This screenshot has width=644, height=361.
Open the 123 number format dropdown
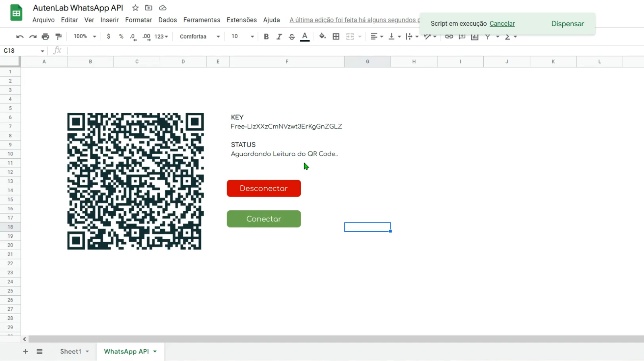(161, 37)
